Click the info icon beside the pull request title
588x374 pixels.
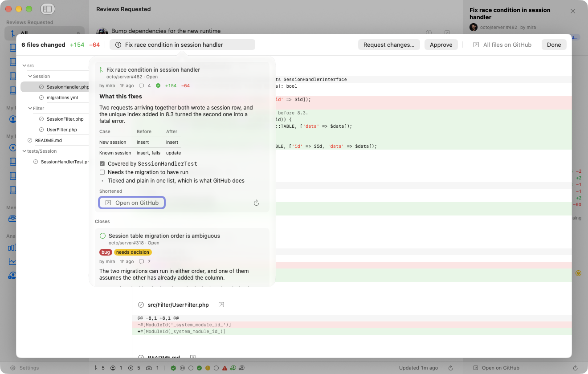(118, 45)
